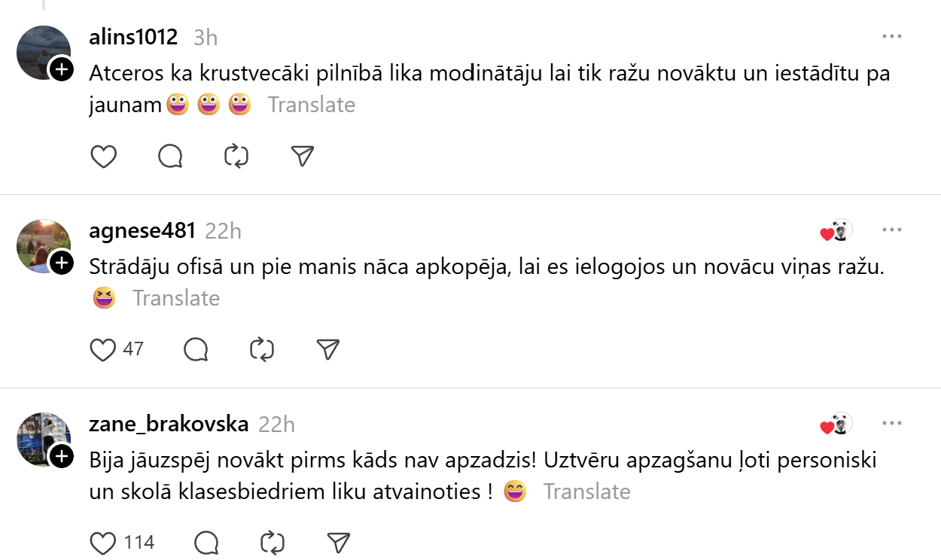Like the comment by alins1012
Viewport: 941px width, 560px height.
[103, 156]
